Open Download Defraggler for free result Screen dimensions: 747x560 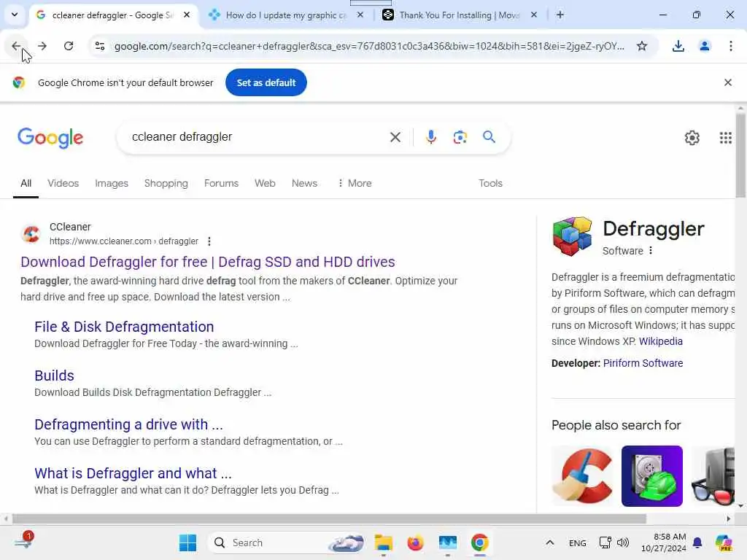pyautogui.click(x=208, y=262)
